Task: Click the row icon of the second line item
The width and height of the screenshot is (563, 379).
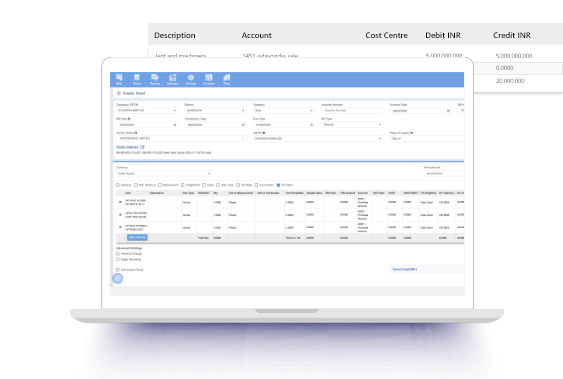Action: 120,215
